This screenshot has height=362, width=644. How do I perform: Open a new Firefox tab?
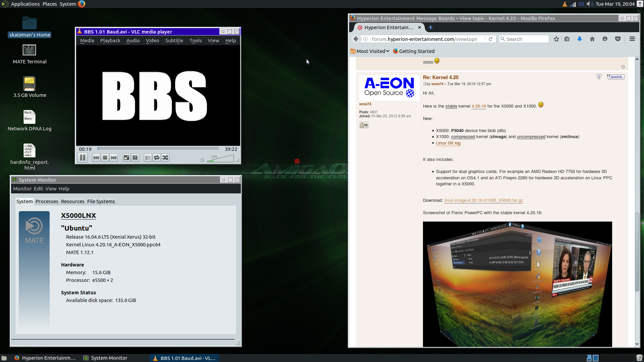click(x=431, y=27)
